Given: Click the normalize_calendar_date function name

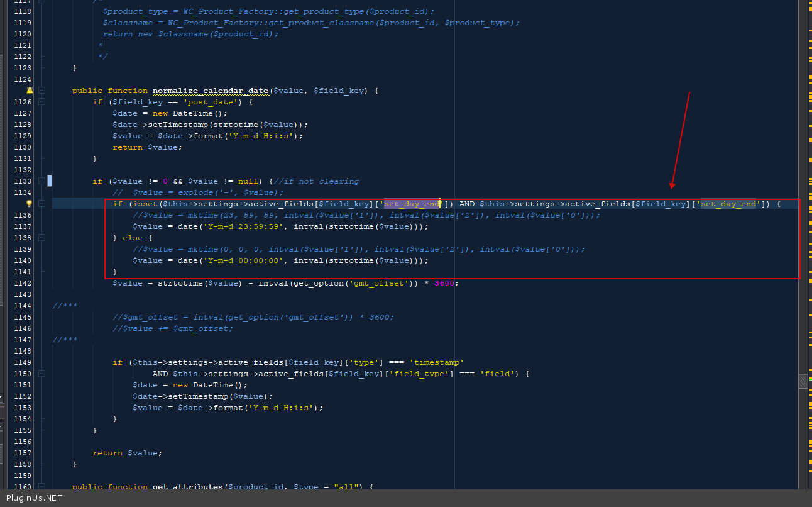Looking at the screenshot, I should pyautogui.click(x=211, y=91).
